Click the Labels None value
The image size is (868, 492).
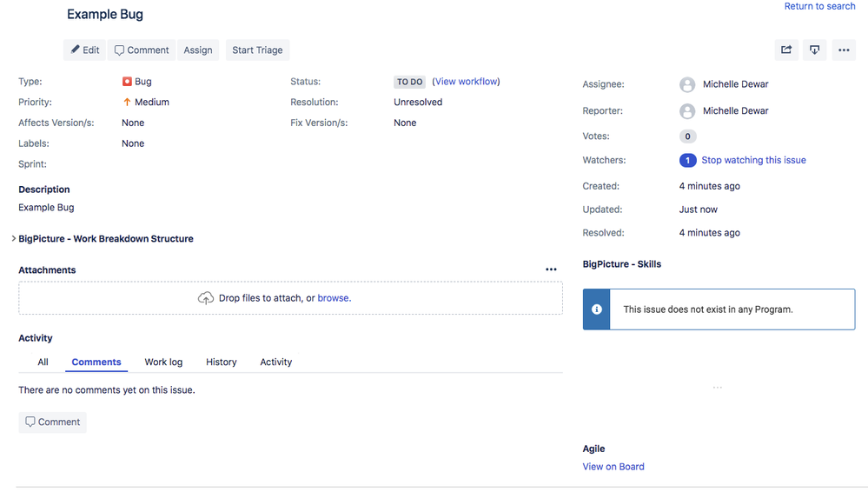tap(133, 143)
